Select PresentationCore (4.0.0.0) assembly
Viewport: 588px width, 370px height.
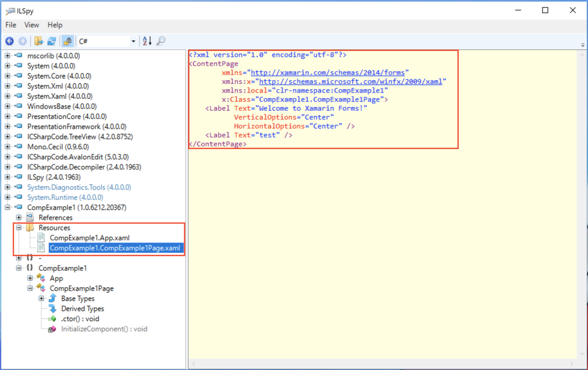coord(67,116)
